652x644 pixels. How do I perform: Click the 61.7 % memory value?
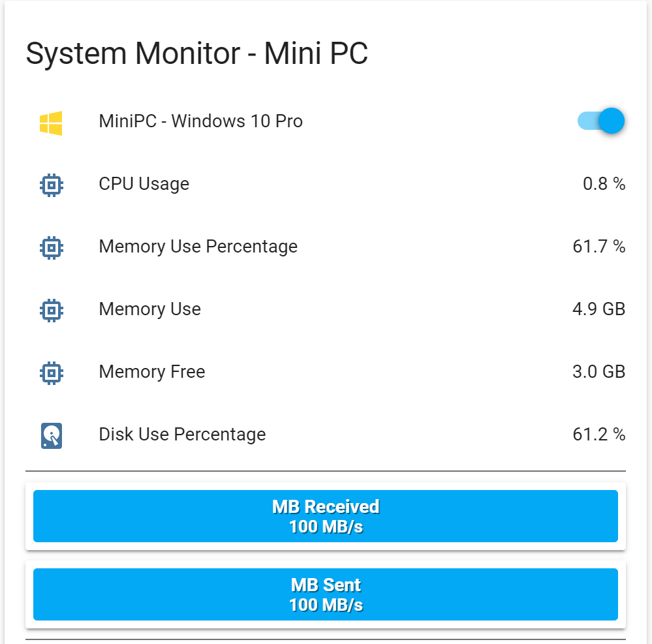click(598, 247)
